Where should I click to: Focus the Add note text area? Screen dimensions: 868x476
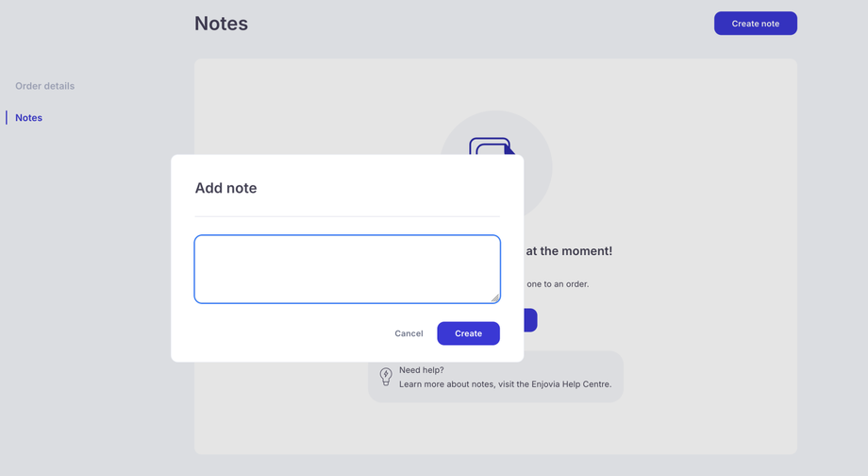coord(346,268)
